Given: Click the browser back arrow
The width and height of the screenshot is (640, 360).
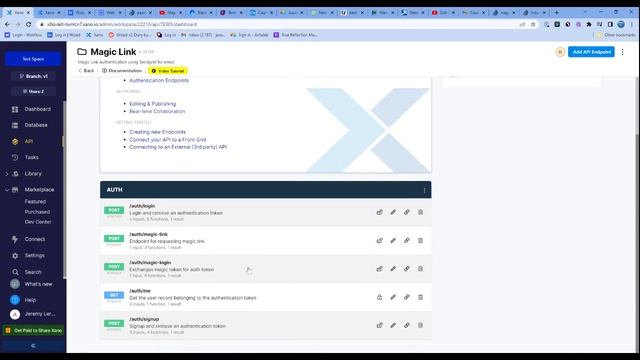Looking at the screenshot, I should click(x=7, y=24).
